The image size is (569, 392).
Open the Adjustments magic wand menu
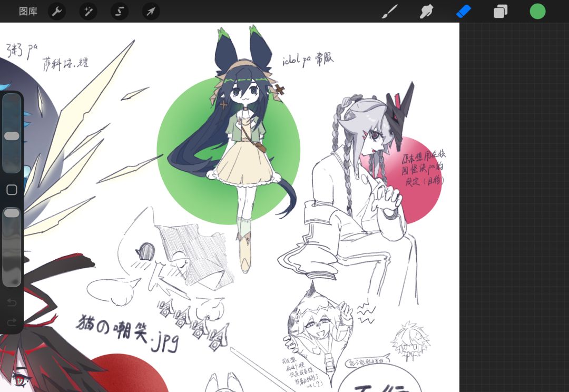88,12
